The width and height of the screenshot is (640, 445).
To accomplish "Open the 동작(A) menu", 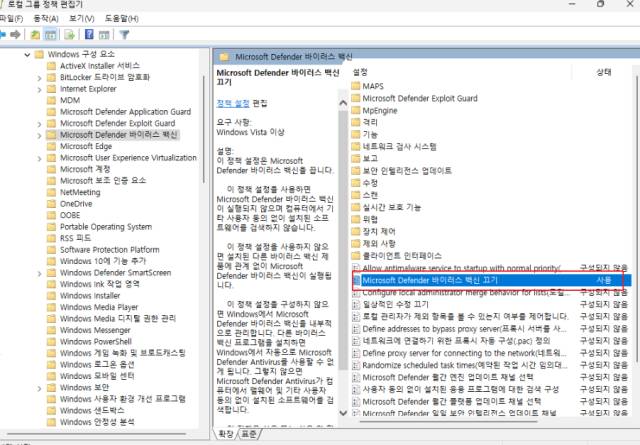I will pyautogui.click(x=46, y=19).
